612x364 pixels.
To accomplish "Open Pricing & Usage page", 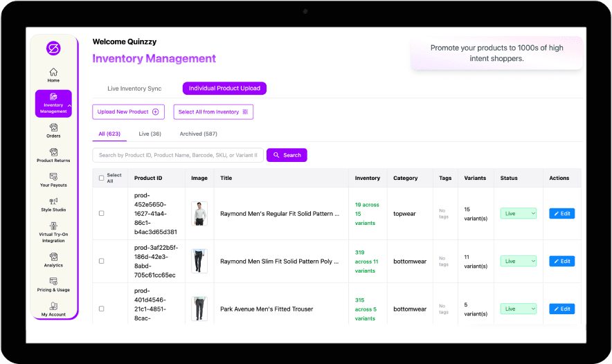I will pyautogui.click(x=53, y=284).
